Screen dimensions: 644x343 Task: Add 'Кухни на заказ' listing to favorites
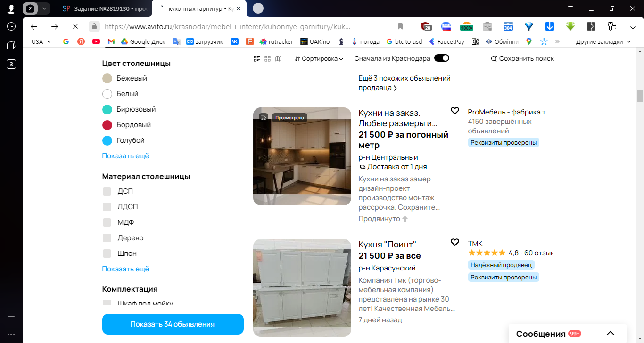point(455,111)
